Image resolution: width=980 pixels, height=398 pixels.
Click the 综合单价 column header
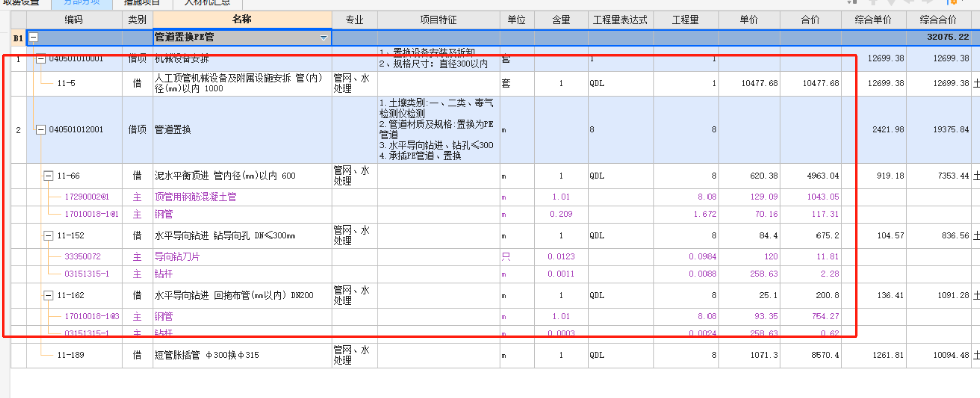tap(874, 20)
